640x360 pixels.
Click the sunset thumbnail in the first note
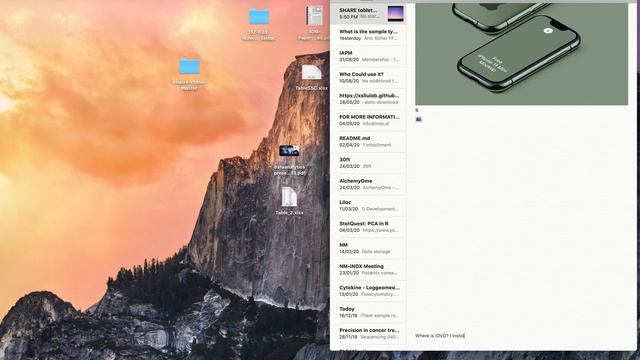coord(396,13)
